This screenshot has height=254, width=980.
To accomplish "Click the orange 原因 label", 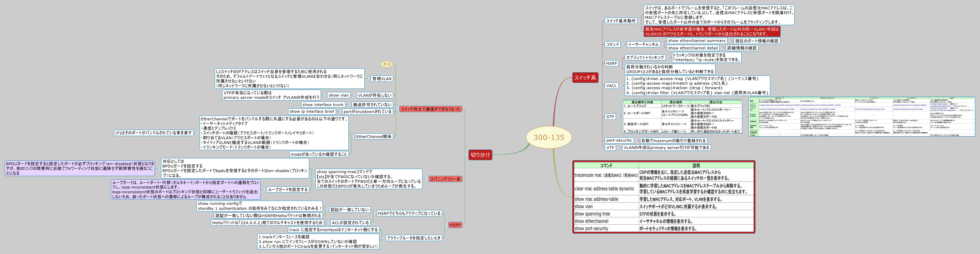I will [387, 64].
